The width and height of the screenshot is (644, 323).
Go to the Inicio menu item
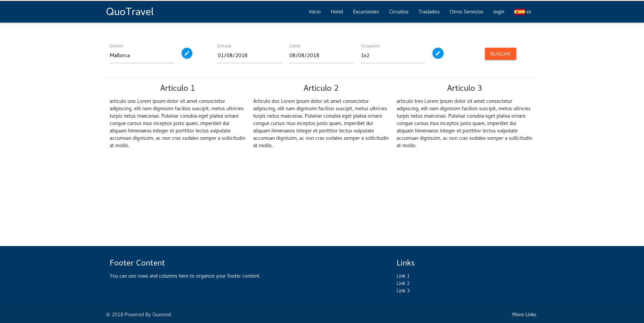click(315, 12)
